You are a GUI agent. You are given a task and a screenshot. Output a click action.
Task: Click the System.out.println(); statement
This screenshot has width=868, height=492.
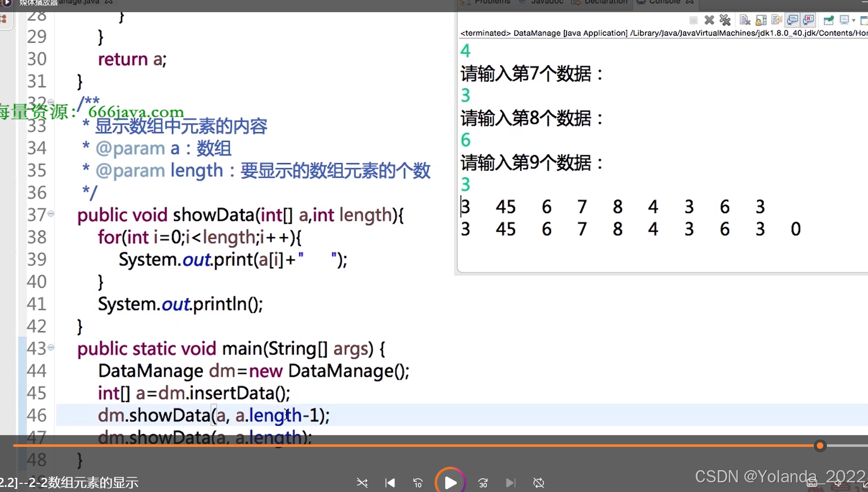pyautogui.click(x=180, y=304)
